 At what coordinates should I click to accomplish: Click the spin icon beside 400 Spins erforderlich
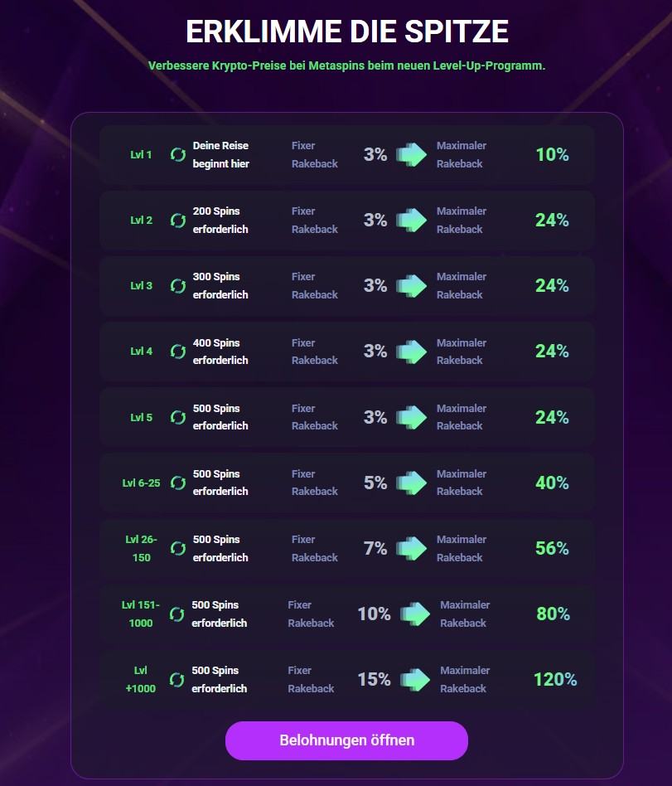[x=178, y=352]
